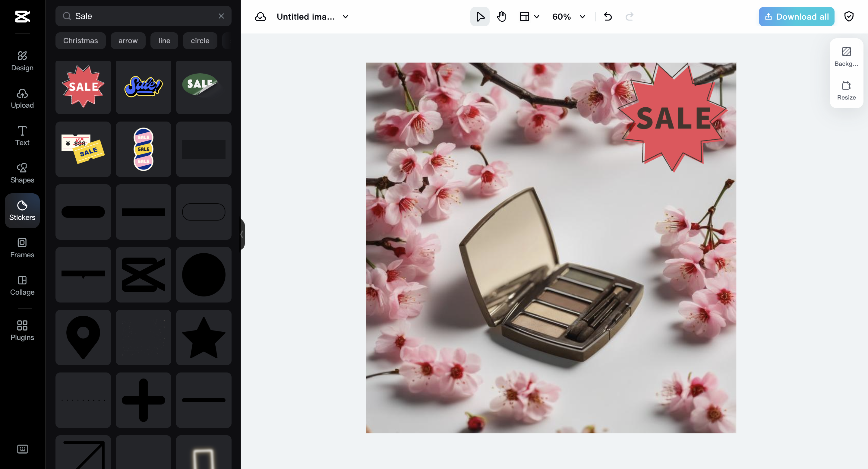Open the Design panel
868x469 pixels.
22,61
